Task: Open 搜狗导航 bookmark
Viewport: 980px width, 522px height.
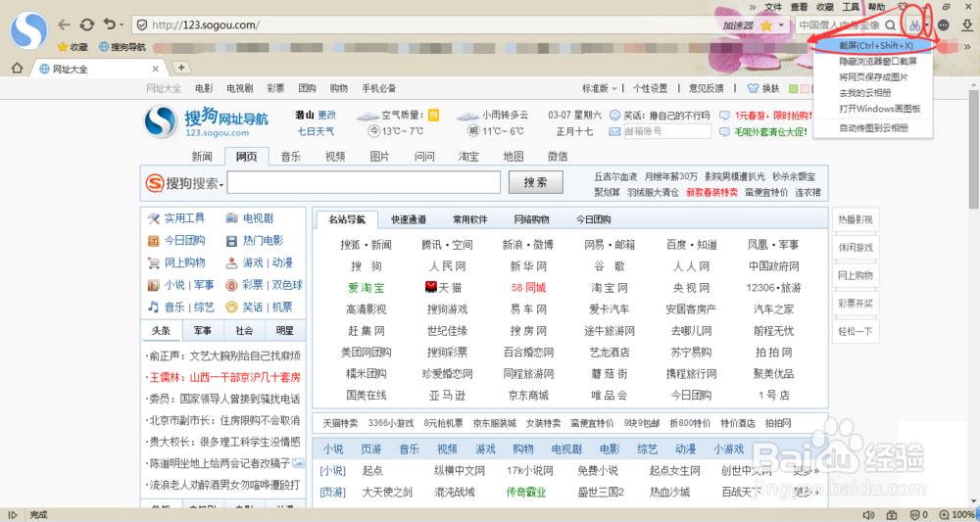Action: pos(122,47)
